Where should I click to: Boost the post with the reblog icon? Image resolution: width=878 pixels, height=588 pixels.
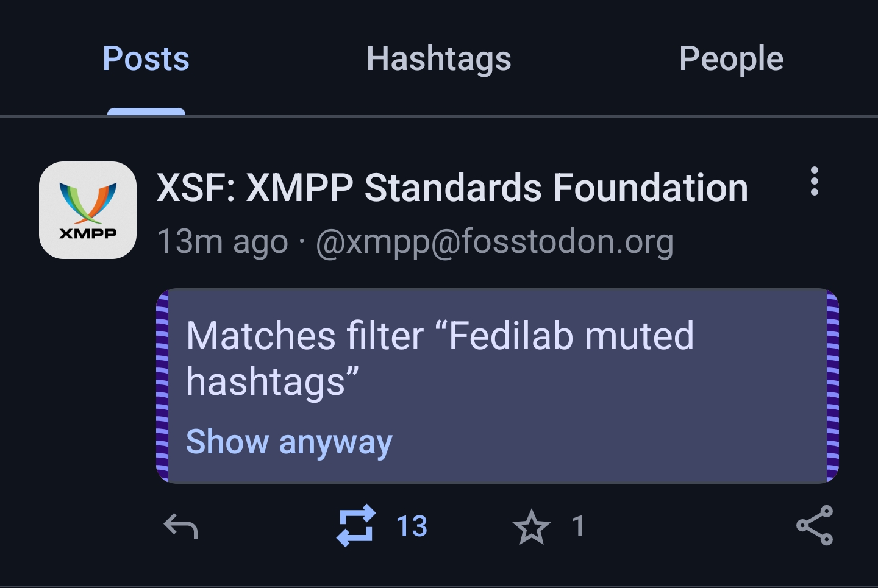355,525
